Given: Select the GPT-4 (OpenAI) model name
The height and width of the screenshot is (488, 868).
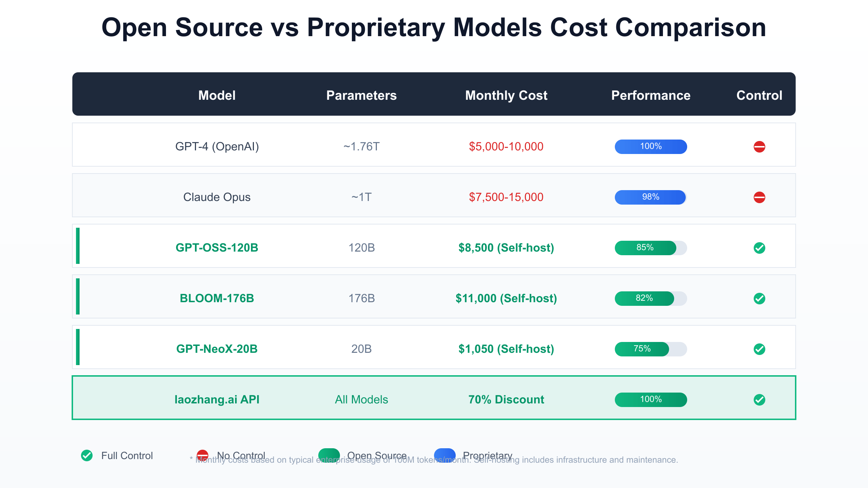Looking at the screenshot, I should tap(217, 146).
